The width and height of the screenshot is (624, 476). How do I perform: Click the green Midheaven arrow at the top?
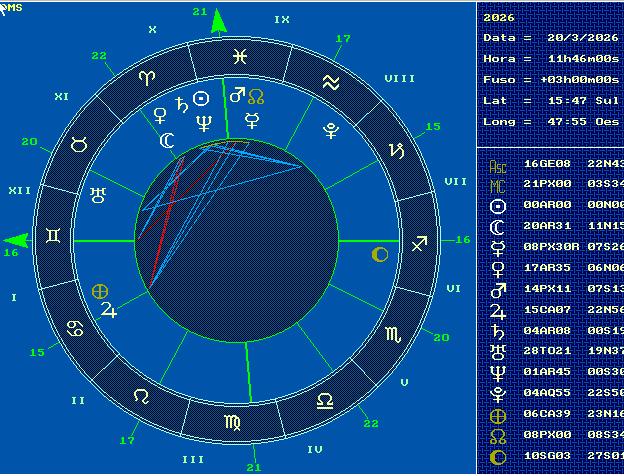(219, 22)
